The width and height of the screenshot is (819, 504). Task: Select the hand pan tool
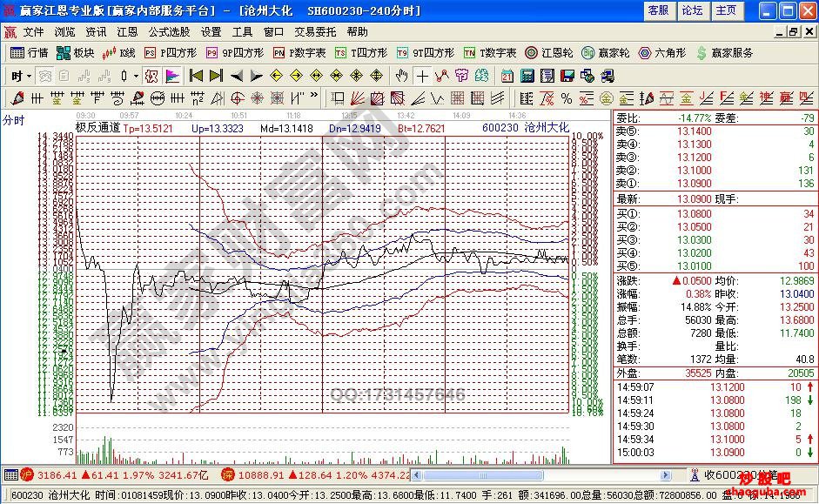click(x=401, y=77)
